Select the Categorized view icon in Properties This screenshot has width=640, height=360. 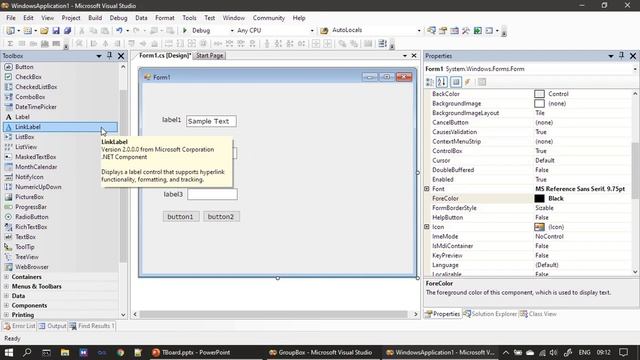click(430, 82)
